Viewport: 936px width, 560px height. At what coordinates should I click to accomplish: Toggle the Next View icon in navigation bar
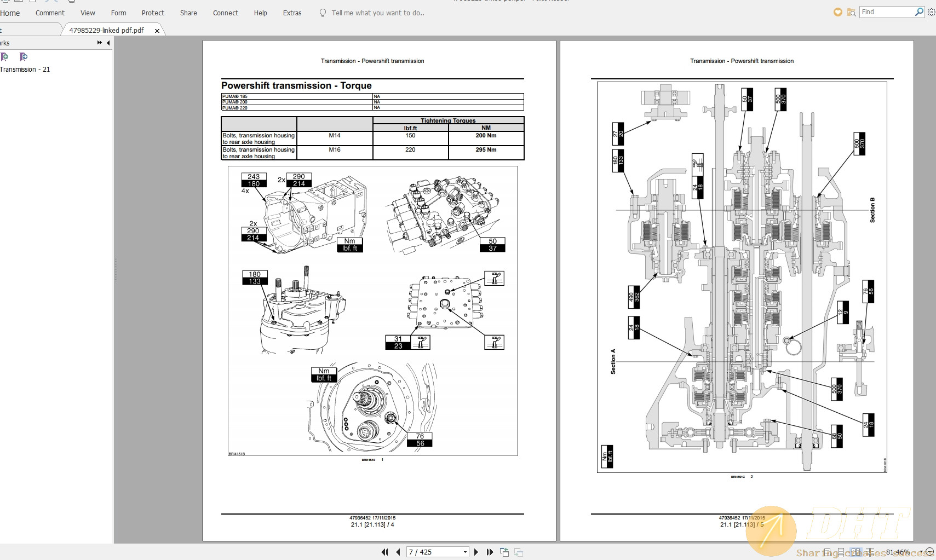(518, 552)
